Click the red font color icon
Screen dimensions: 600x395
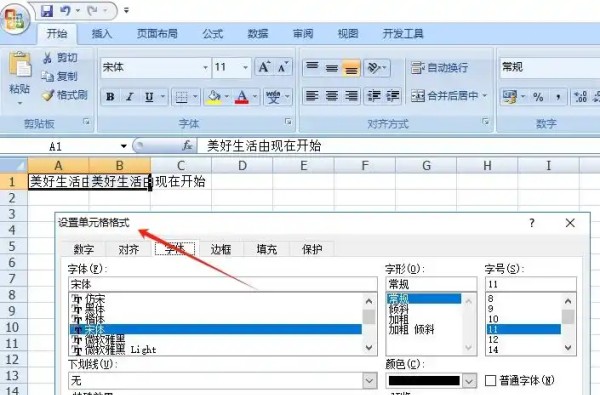(x=241, y=97)
